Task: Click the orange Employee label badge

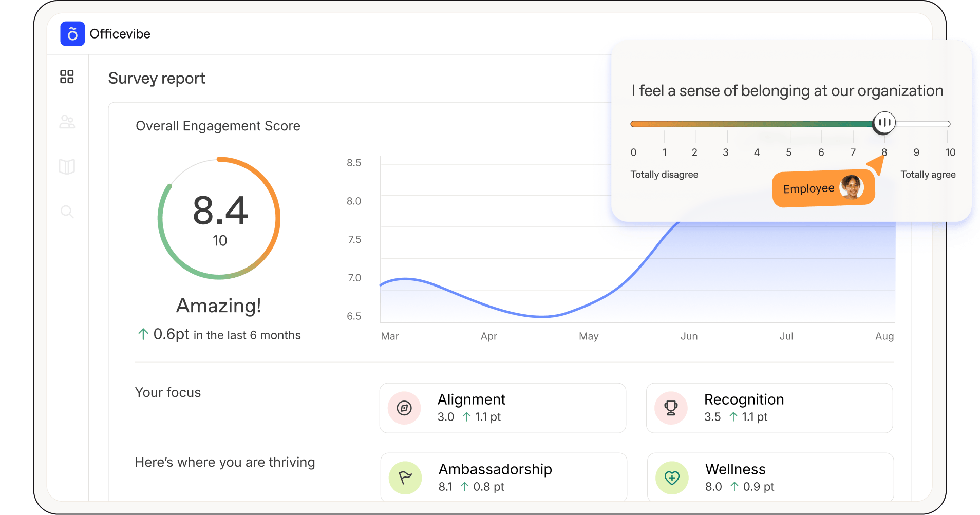Action: point(808,189)
